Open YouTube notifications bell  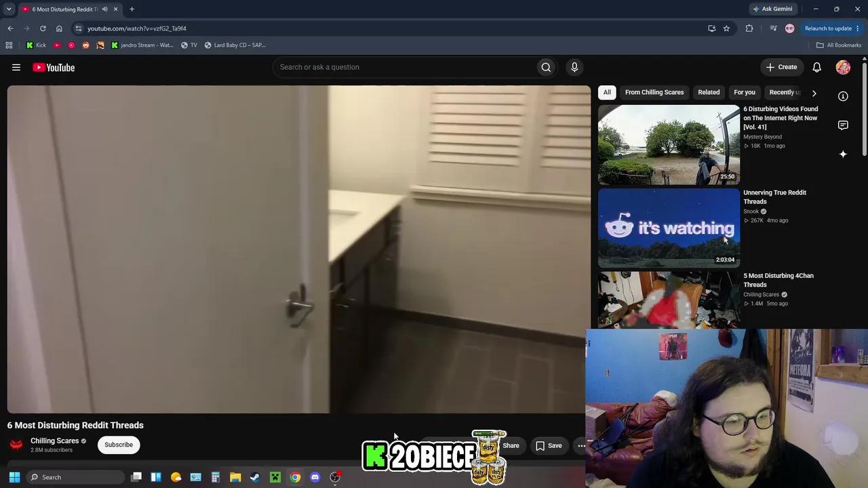click(817, 67)
